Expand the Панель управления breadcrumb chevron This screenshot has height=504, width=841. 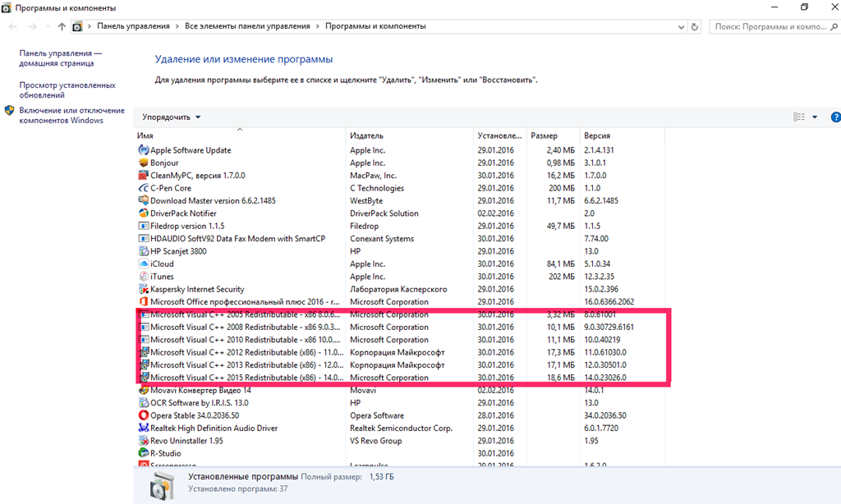coord(177,26)
